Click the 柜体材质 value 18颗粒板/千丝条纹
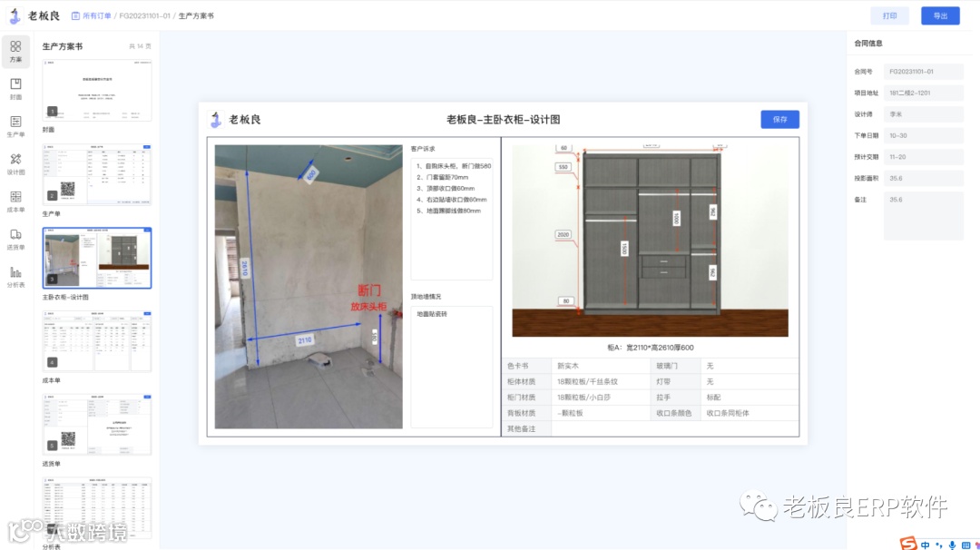This screenshot has height=550, width=980. point(587,381)
